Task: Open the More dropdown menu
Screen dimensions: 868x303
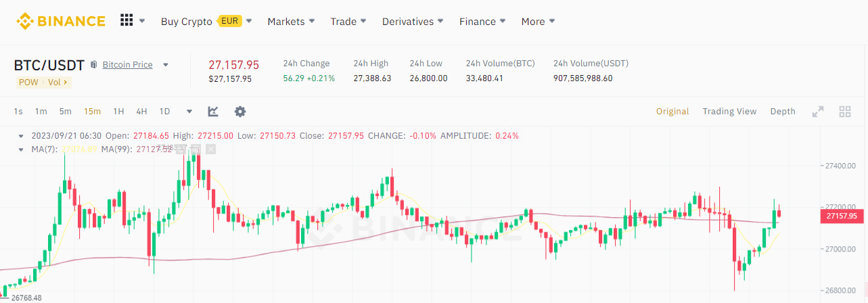Action: (538, 21)
